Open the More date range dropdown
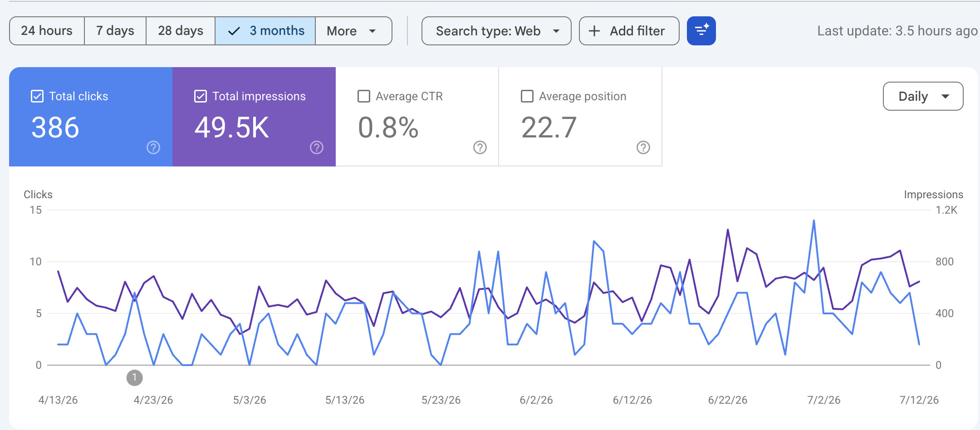 point(353,31)
